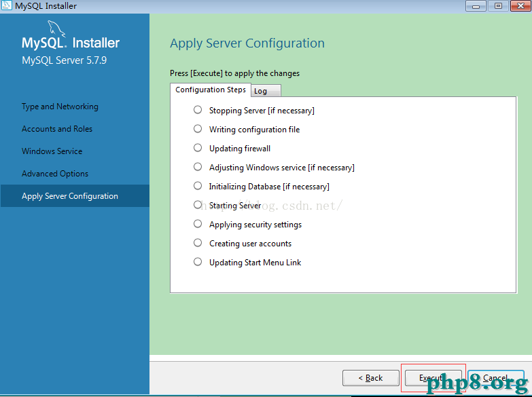Select the Stopping Server step circle

click(x=198, y=110)
